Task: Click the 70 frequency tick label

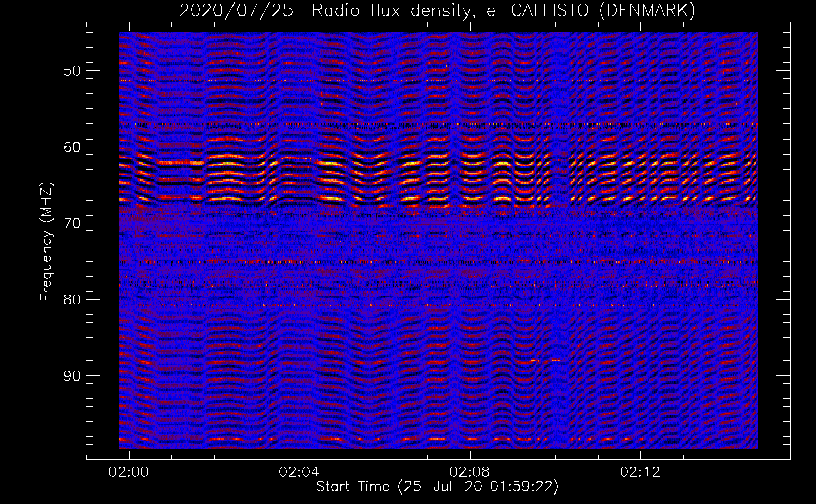Action: [x=72, y=223]
